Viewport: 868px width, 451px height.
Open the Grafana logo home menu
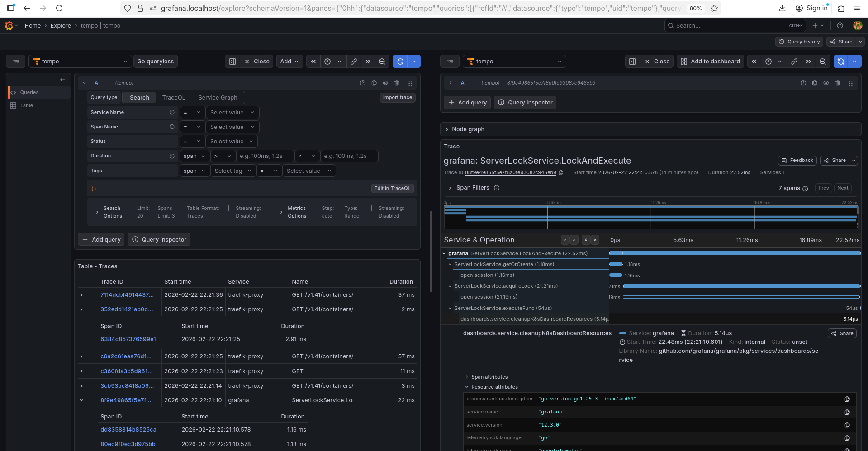pyautogui.click(x=9, y=26)
